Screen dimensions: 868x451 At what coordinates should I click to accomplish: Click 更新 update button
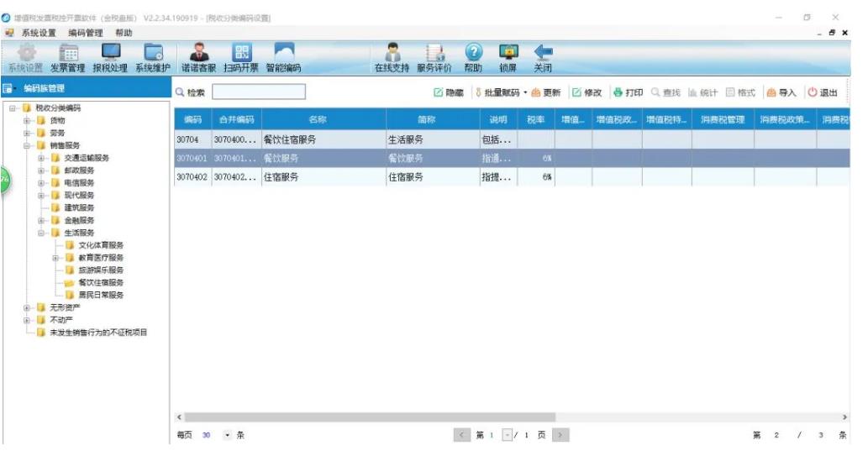(x=546, y=92)
